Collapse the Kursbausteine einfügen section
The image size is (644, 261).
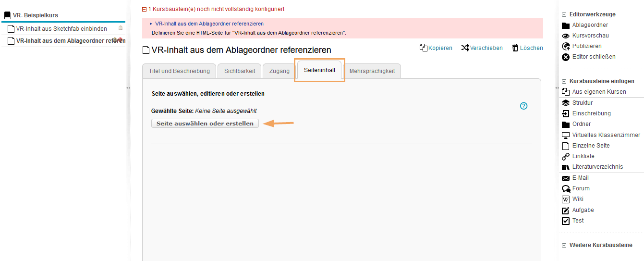tap(564, 82)
